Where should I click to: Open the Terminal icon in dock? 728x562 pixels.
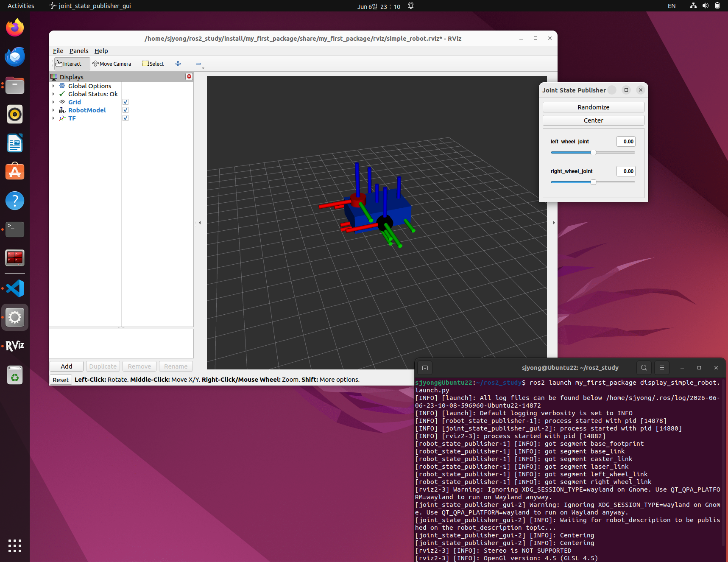pos(15,229)
